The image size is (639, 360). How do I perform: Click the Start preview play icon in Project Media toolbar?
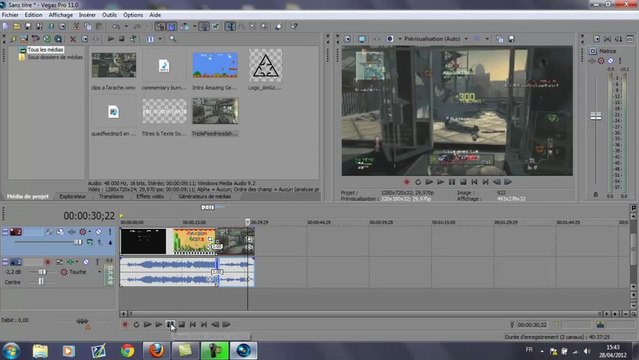pyautogui.click(x=110, y=39)
